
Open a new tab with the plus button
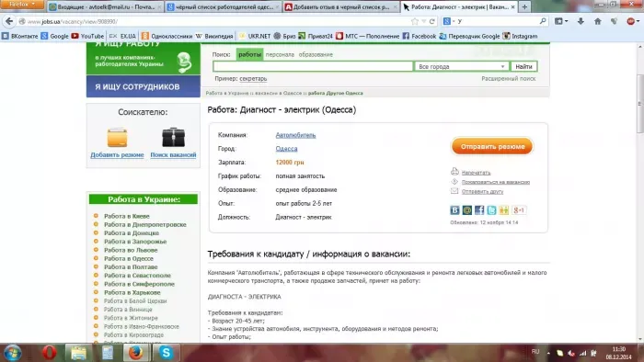click(x=524, y=7)
